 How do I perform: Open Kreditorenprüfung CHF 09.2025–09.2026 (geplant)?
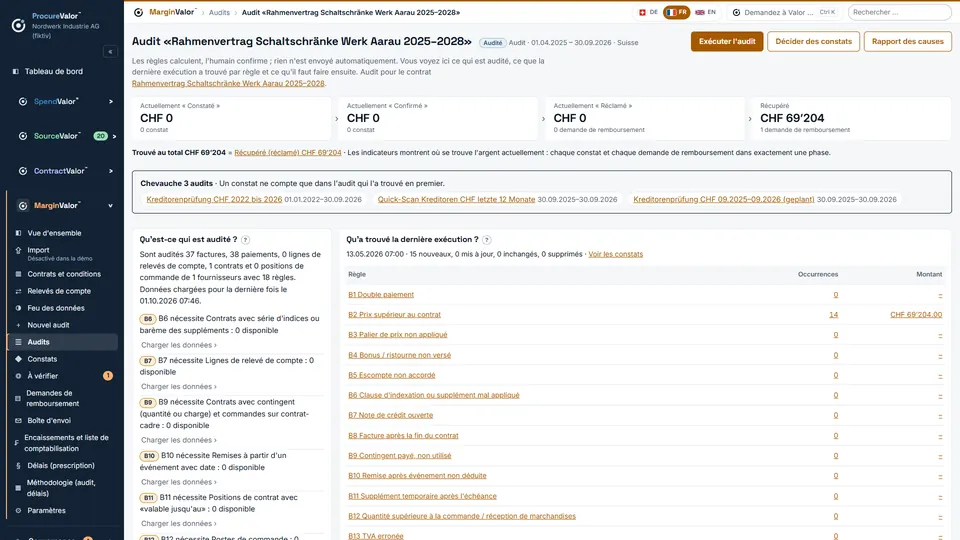point(724,200)
